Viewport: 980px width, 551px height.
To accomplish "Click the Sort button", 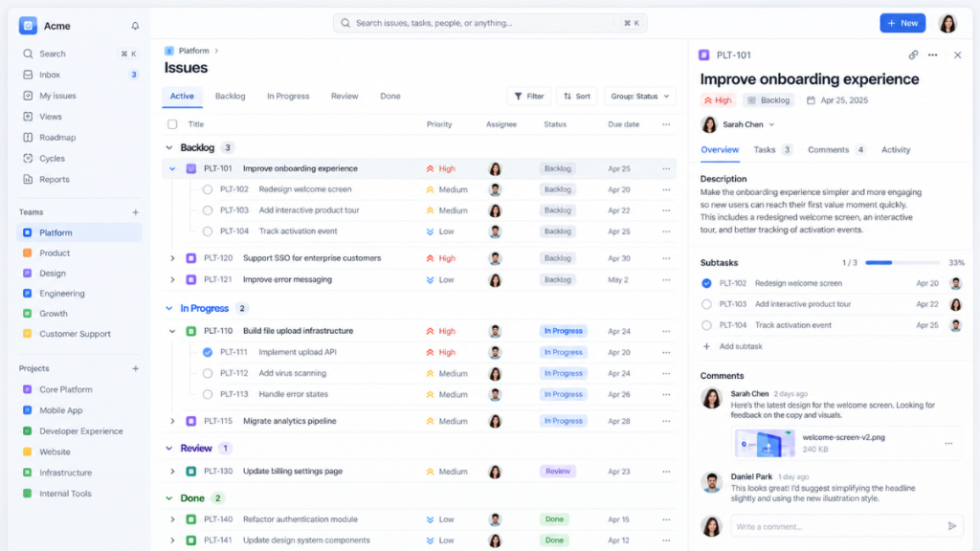I will pyautogui.click(x=577, y=97).
